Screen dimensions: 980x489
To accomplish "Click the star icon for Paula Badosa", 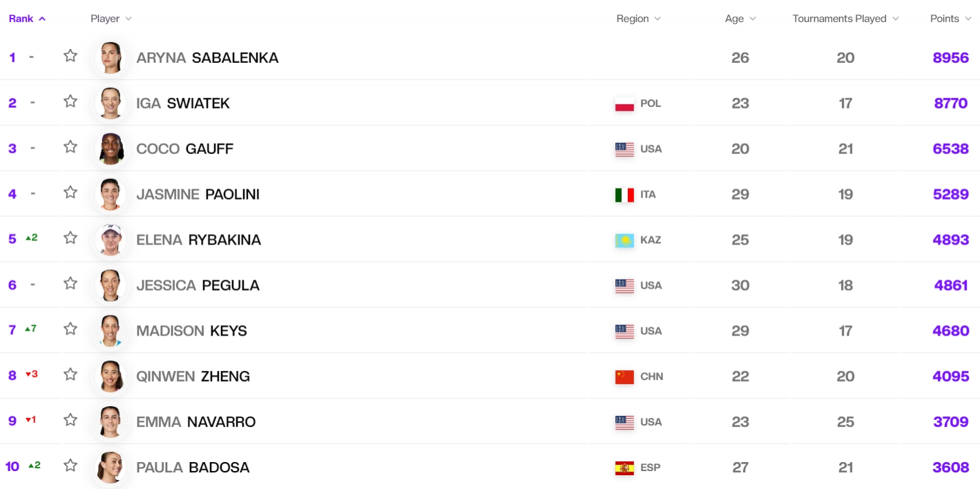I will pos(70,466).
